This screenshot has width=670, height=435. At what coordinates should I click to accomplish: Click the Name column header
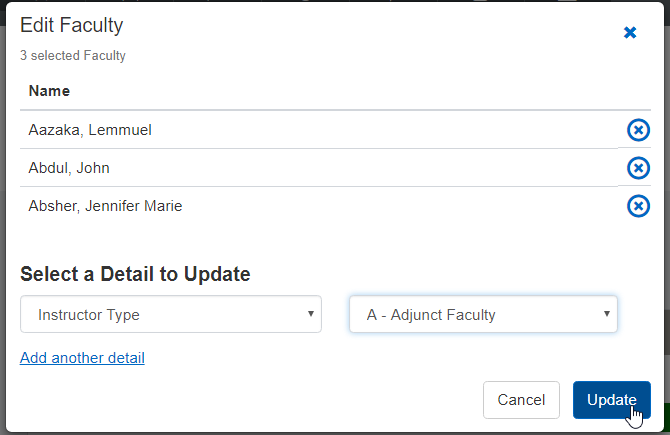pyautogui.click(x=49, y=91)
